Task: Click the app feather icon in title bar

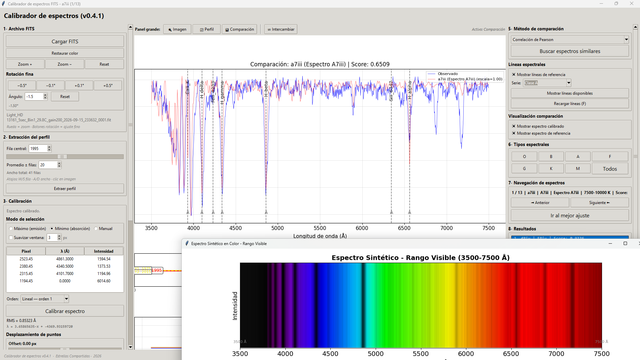Action: pos(4,4)
